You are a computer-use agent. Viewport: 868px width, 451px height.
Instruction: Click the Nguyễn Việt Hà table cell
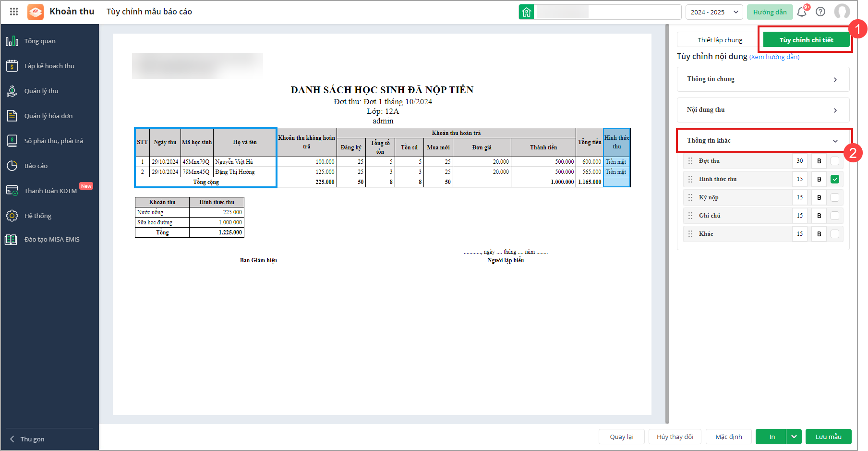[245, 162]
